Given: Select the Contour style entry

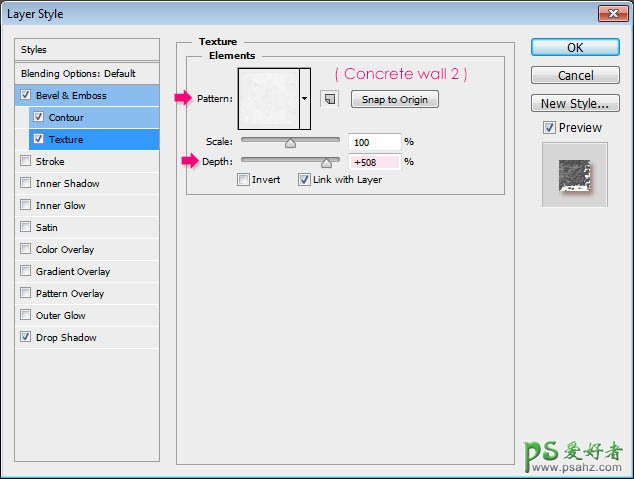Looking at the screenshot, I should [x=66, y=118].
